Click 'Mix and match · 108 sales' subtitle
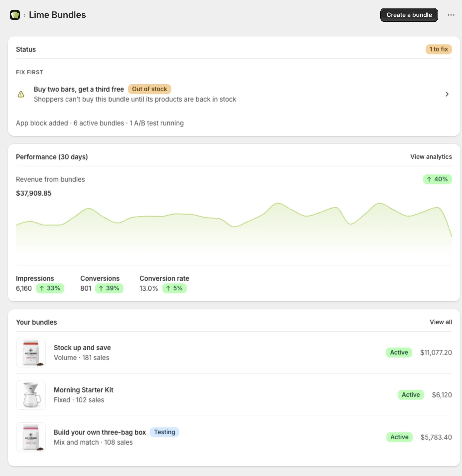Screen dimensions: 462x476 coord(93,442)
